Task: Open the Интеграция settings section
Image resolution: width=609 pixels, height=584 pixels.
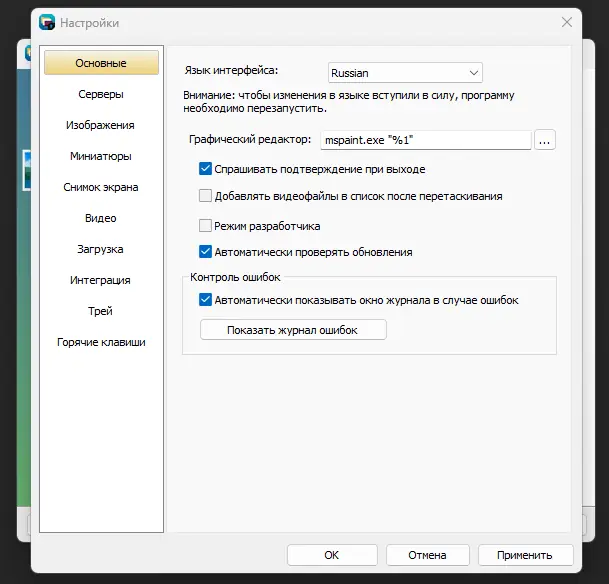Action: (x=101, y=280)
